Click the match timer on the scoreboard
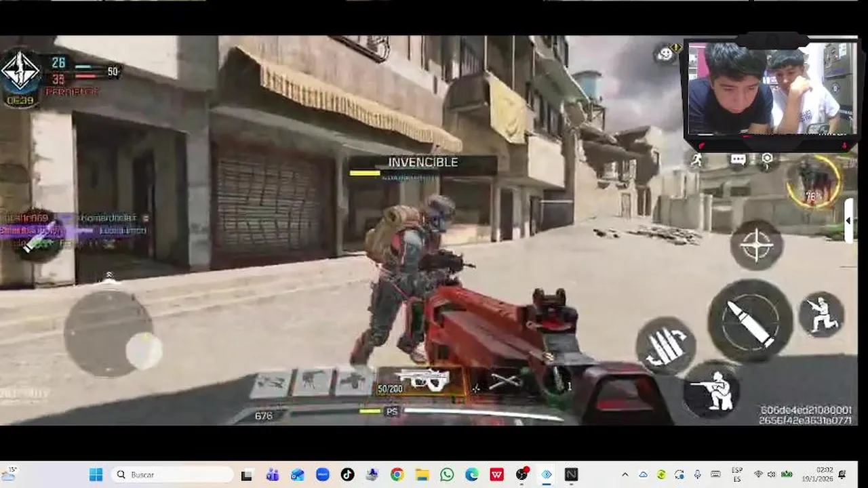 pyautogui.click(x=20, y=100)
